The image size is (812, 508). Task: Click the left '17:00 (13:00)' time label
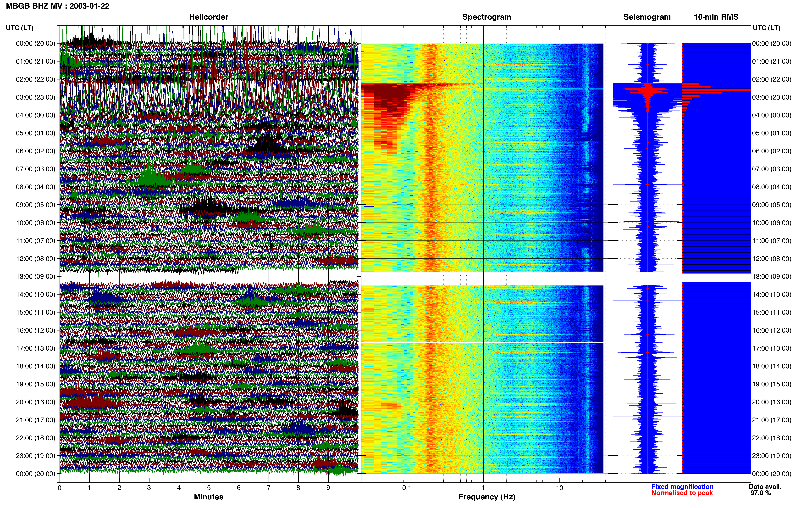pos(36,348)
